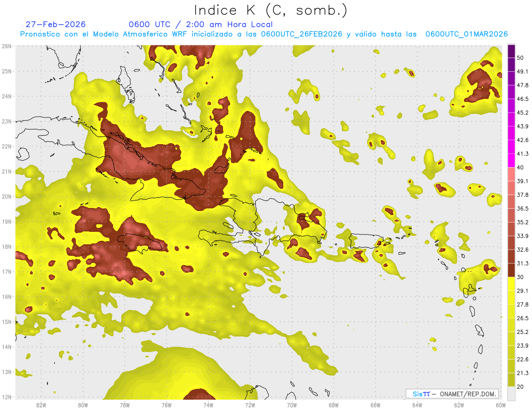Click the "Sisπ – ONAMET/REP.DOM." credit box
532x411 pixels.
coord(452,394)
